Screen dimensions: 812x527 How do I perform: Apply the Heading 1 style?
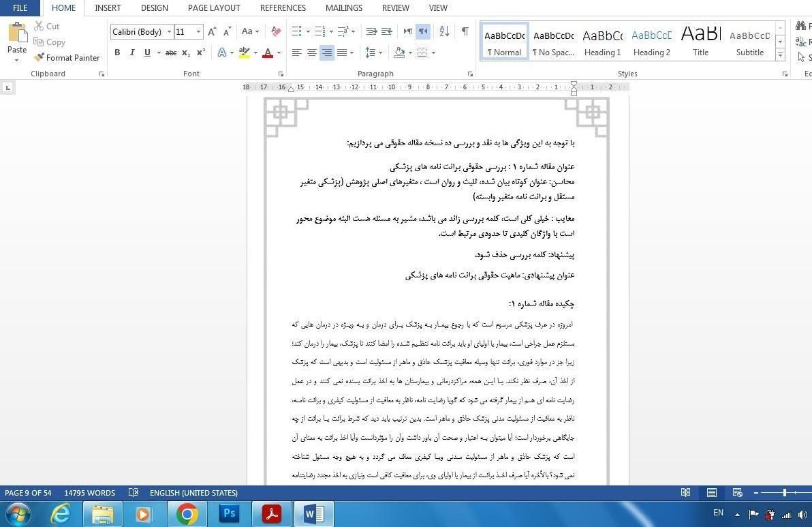602,42
